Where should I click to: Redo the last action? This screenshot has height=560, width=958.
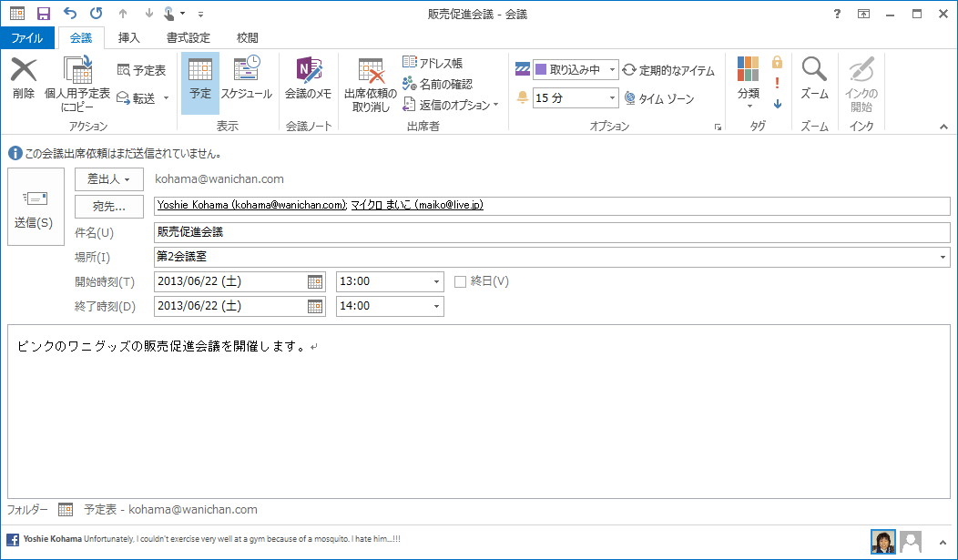click(96, 14)
